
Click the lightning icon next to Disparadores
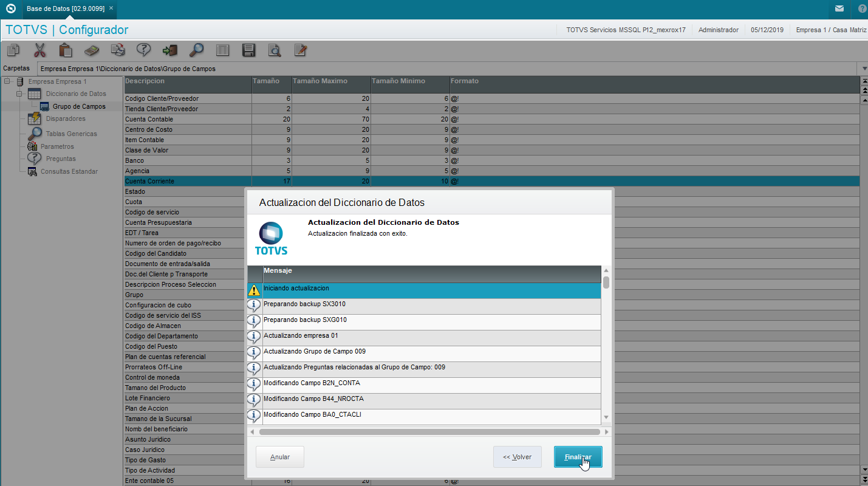coord(35,118)
